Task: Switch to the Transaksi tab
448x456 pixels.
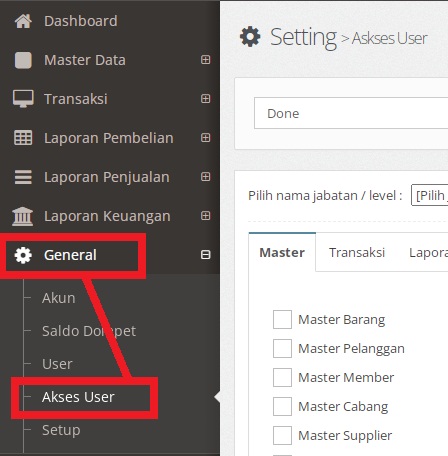Action: click(x=357, y=252)
